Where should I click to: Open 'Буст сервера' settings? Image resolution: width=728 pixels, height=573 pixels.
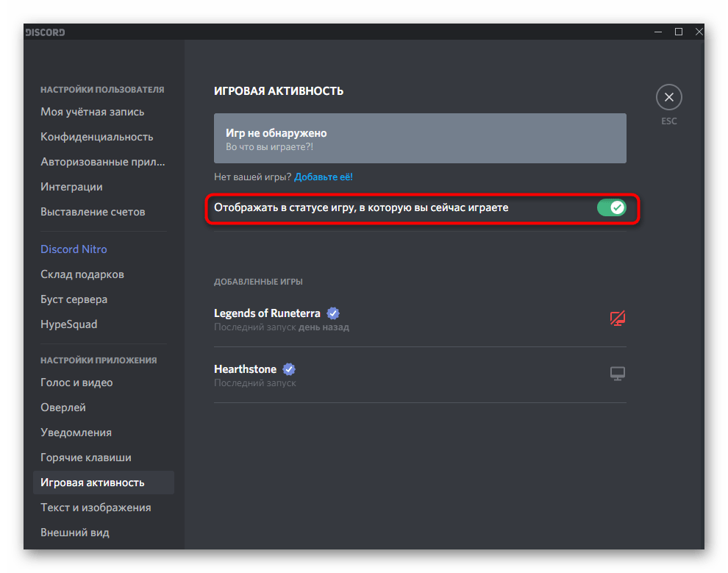pyautogui.click(x=74, y=299)
